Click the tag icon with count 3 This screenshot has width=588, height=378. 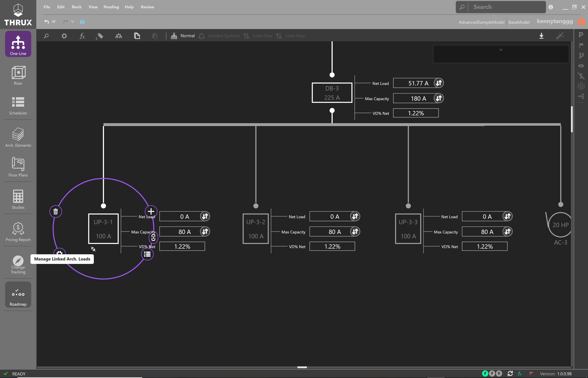coord(99,36)
